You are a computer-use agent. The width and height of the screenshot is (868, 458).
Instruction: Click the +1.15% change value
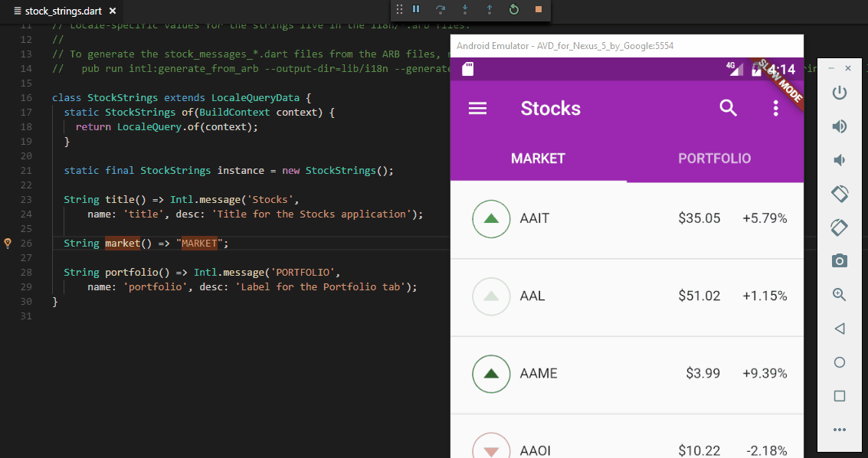(765, 296)
